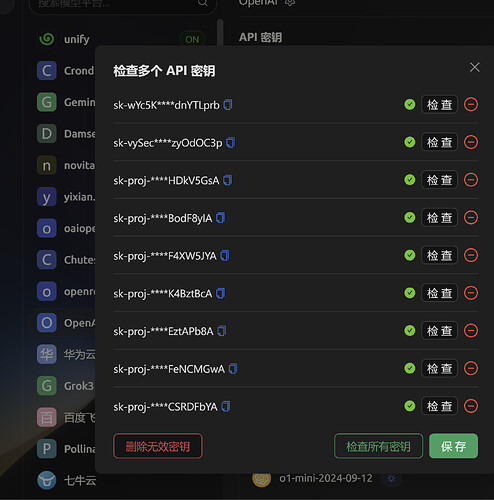The width and height of the screenshot is (494, 500).
Task: Click the o1-mini-2024-09-12 model name
Action: coord(326,478)
